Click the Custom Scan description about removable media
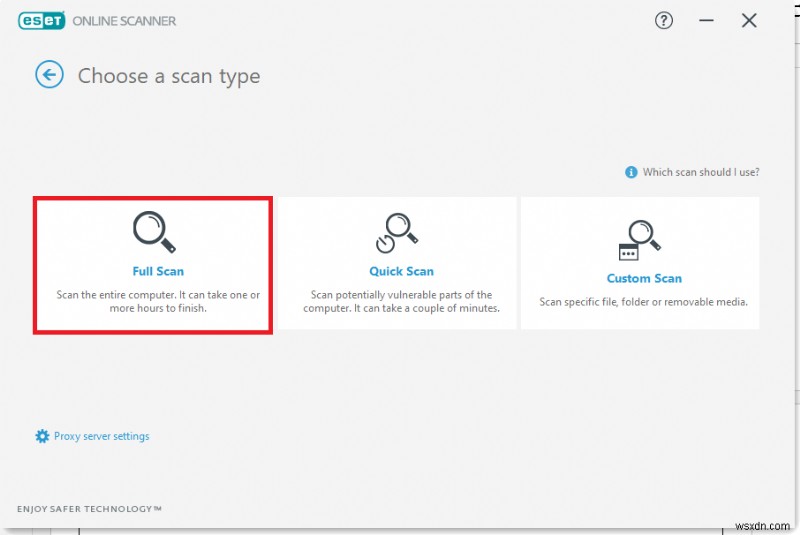The width and height of the screenshot is (800, 535). 643,302
